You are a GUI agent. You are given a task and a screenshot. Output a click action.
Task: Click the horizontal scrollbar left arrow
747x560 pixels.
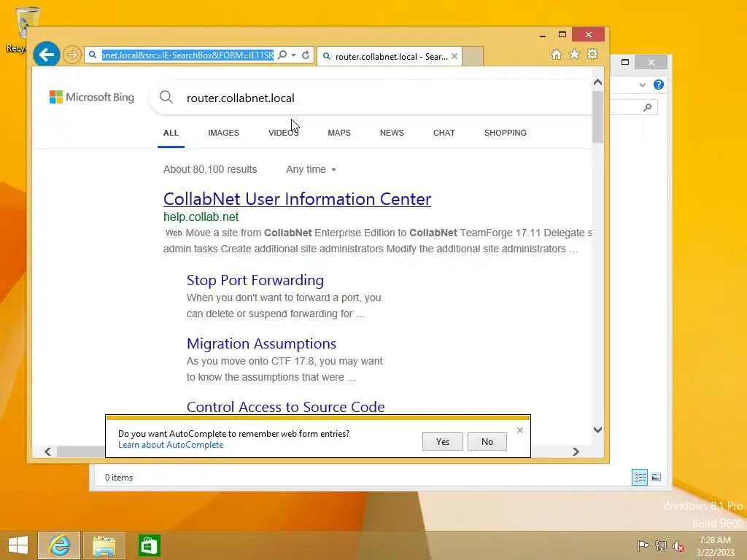[47, 451]
